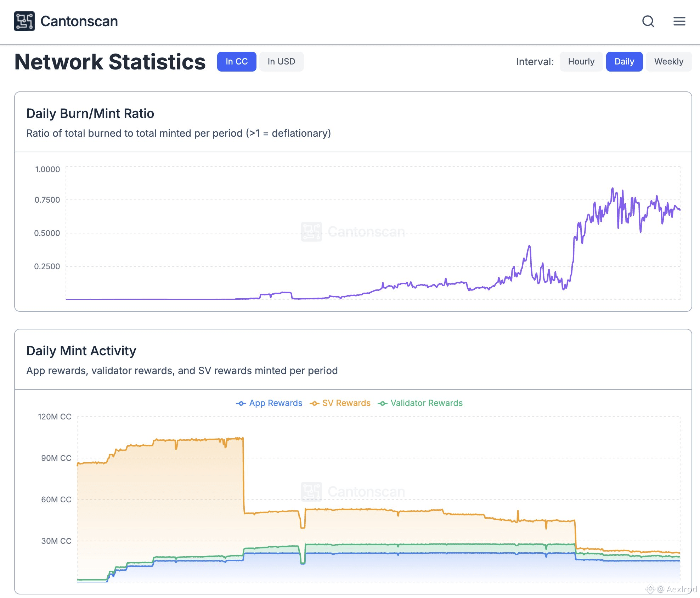This screenshot has height=598, width=700.
Task: Click the Daily Burn/Mint Ratio title
Action: click(90, 113)
